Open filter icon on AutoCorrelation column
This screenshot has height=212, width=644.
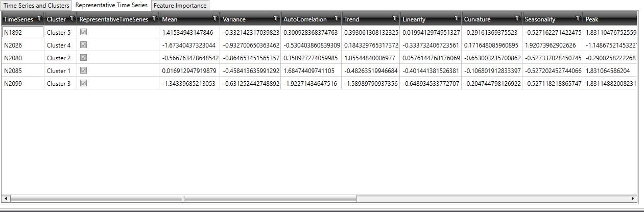click(337, 19)
